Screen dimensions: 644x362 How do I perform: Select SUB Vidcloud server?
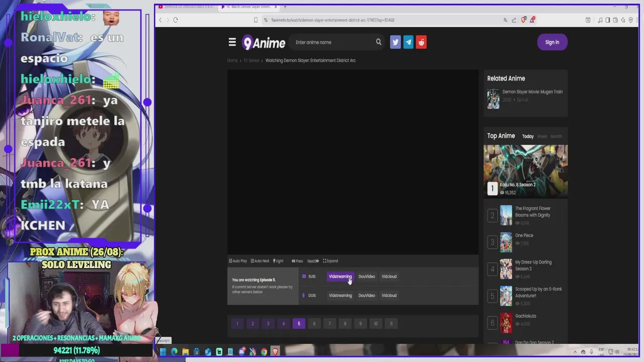(389, 277)
